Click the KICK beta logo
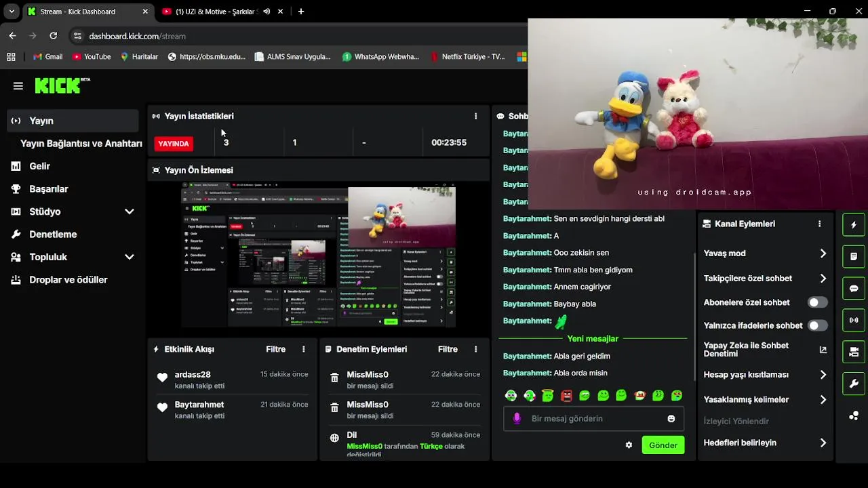The height and width of the screenshot is (488, 868). 62,85
